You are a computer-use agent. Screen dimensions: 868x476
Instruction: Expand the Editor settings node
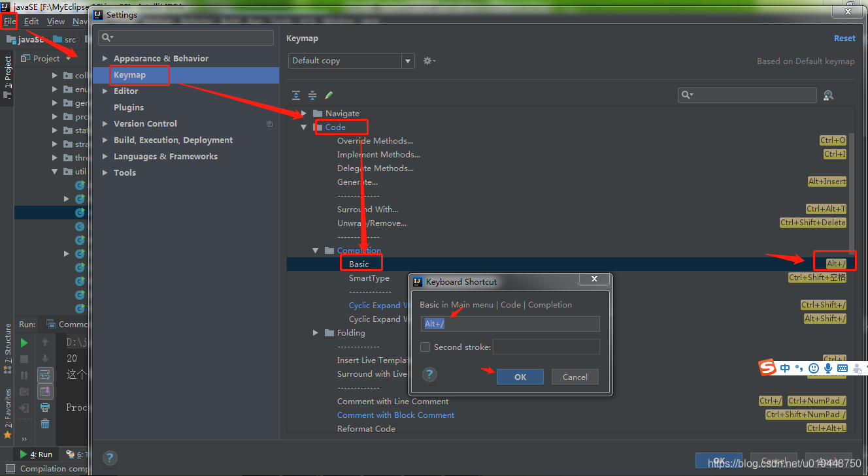[105, 91]
